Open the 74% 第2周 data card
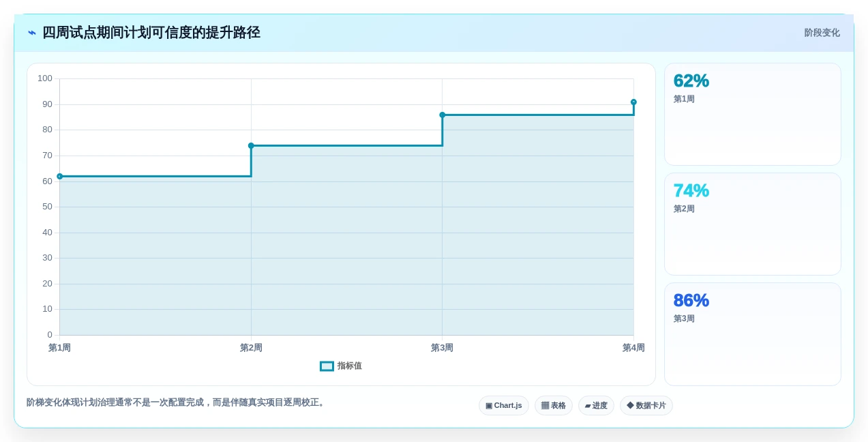Image resolution: width=868 pixels, height=442 pixels. click(753, 224)
